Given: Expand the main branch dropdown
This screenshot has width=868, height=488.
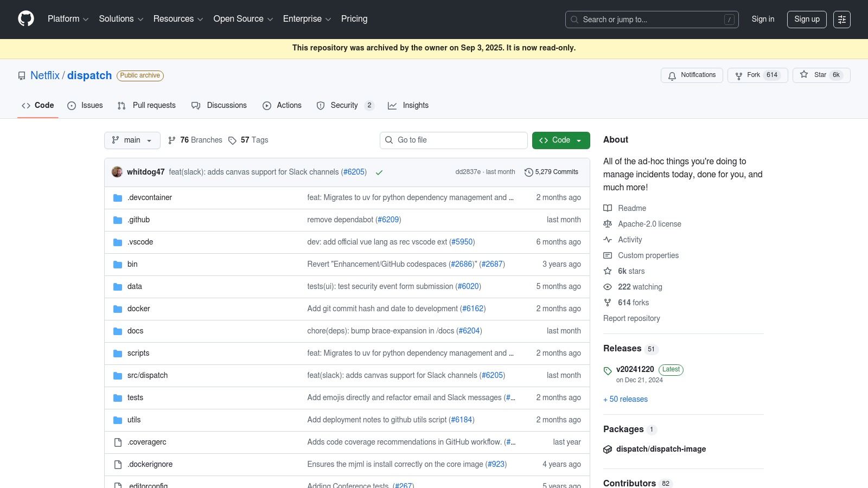Looking at the screenshot, I should click(132, 140).
